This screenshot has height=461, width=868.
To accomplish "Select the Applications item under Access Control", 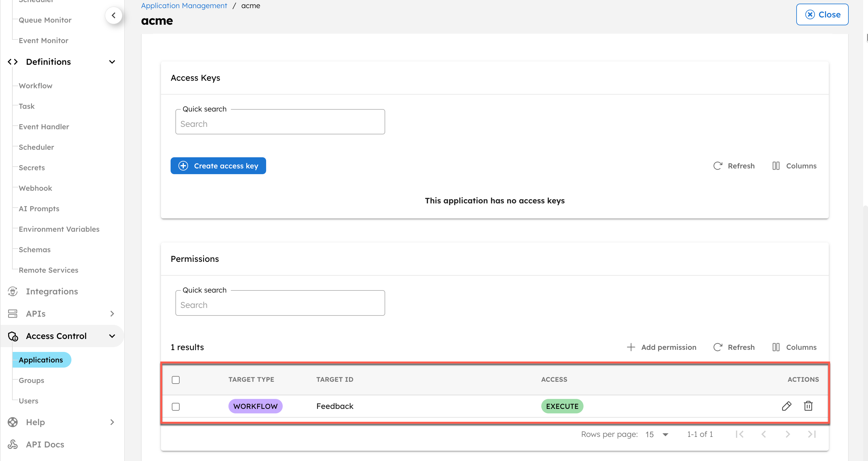I will pos(41,359).
